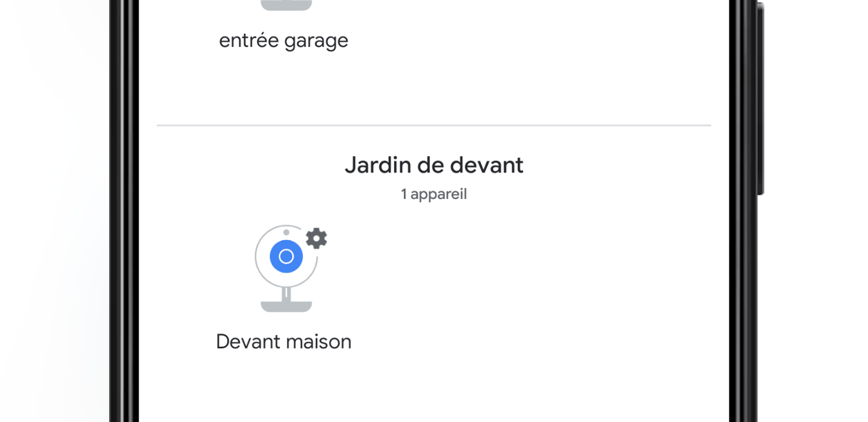Click the small grey dot atop camera
The height and width of the screenshot is (422, 868).
click(286, 232)
